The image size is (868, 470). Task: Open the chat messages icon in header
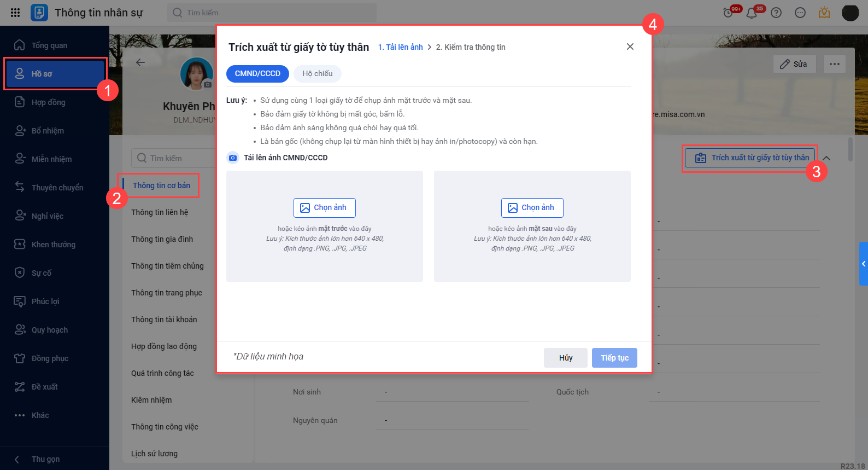tap(800, 13)
